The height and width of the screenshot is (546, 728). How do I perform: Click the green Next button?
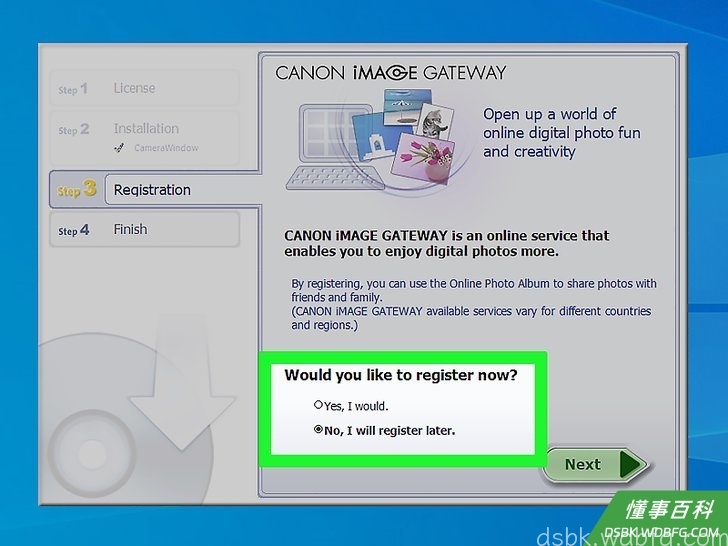[x=596, y=464]
